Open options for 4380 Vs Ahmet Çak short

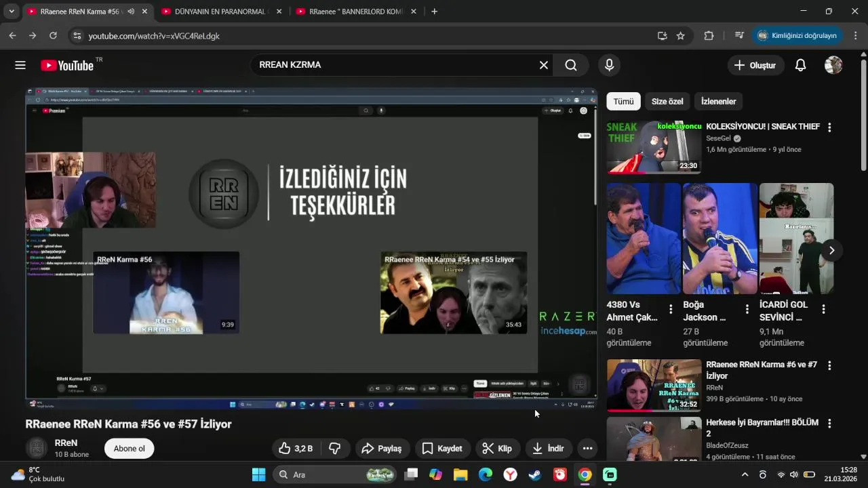(x=671, y=309)
